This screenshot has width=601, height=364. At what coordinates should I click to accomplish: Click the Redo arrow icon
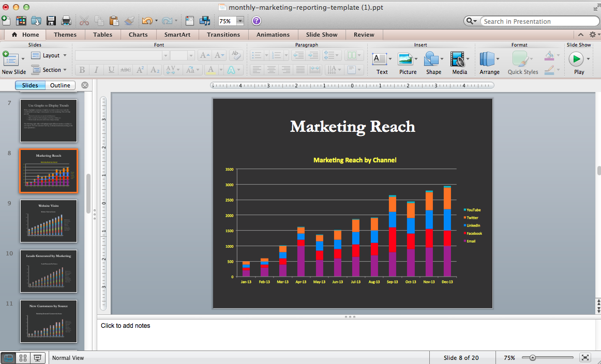[167, 21]
